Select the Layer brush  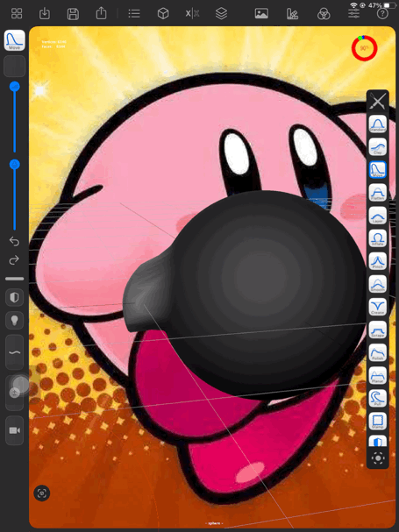click(x=378, y=215)
